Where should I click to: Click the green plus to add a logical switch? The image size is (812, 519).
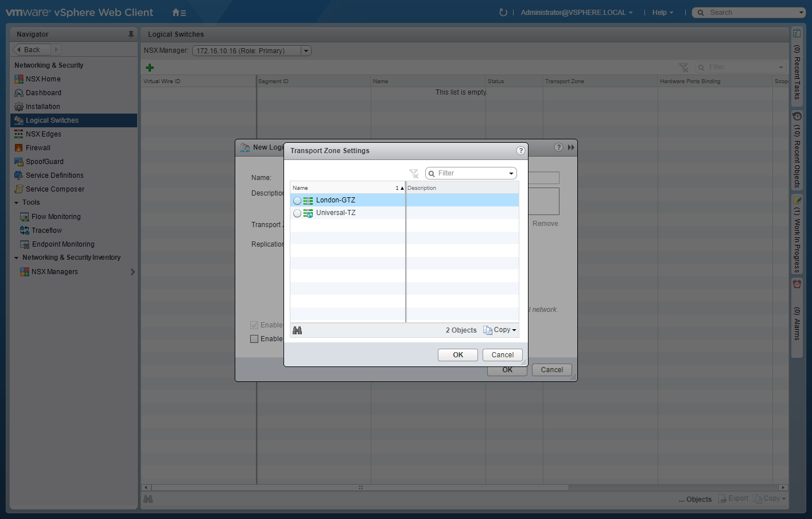click(150, 68)
